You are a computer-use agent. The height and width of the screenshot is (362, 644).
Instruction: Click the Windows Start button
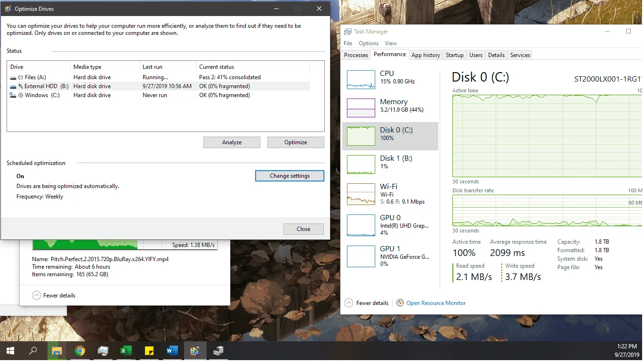[x=10, y=351]
